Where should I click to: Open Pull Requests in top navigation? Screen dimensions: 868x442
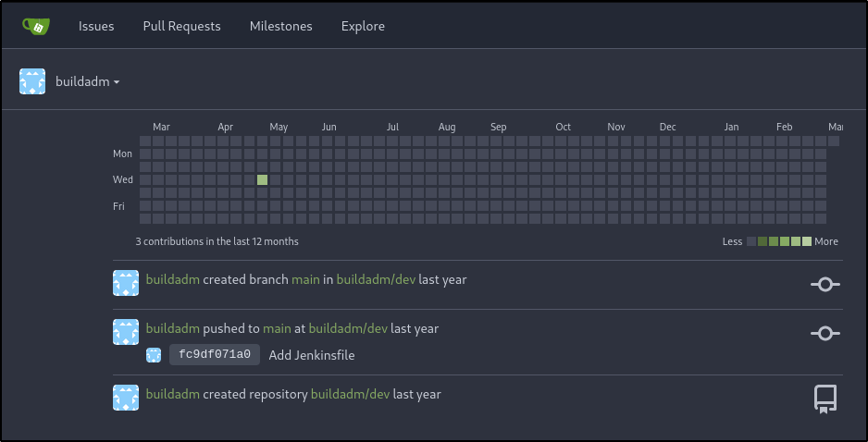[181, 26]
